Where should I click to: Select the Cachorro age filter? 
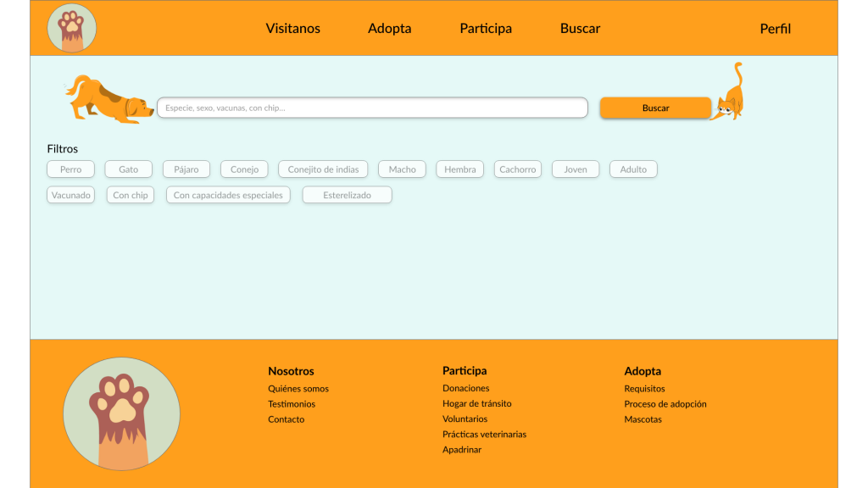tap(517, 169)
